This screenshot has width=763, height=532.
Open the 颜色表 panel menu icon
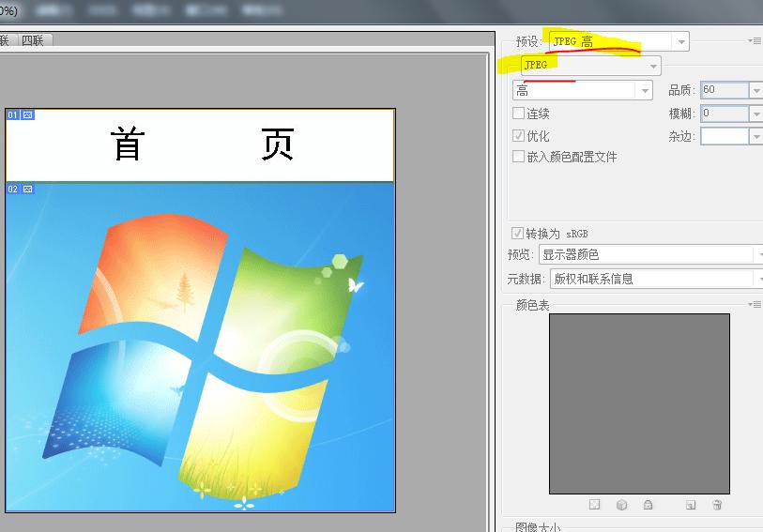point(755,304)
